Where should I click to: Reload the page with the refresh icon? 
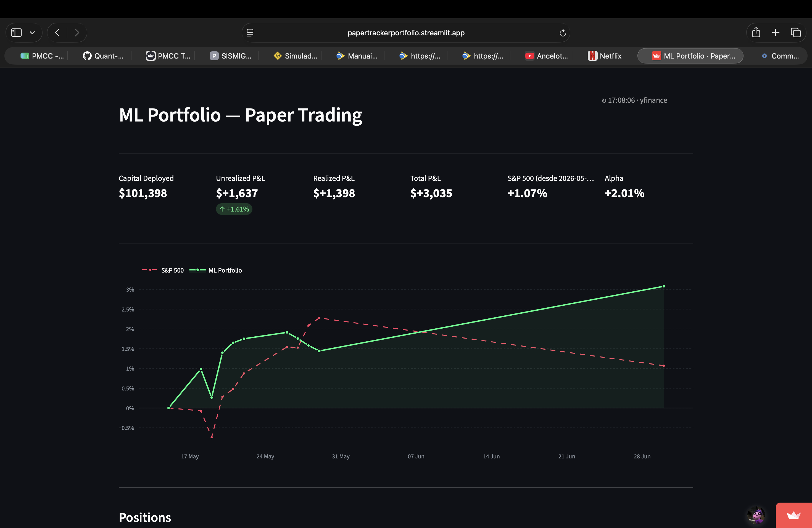tap(563, 33)
